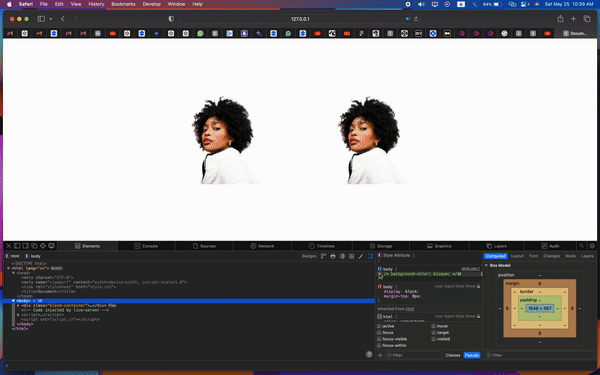Image resolution: width=600 pixels, height=375 pixels.
Task: Toggle paint flashing brush icon
Action: pyautogui.click(x=361, y=256)
